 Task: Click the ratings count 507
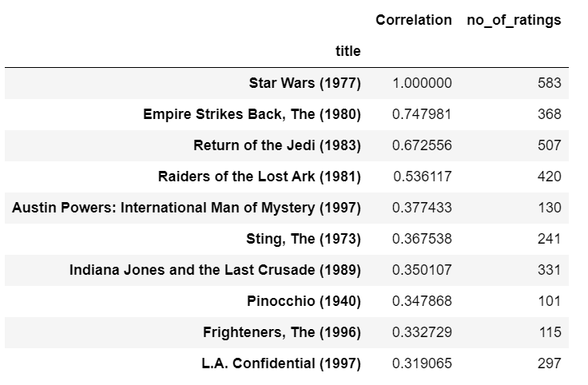click(550, 145)
